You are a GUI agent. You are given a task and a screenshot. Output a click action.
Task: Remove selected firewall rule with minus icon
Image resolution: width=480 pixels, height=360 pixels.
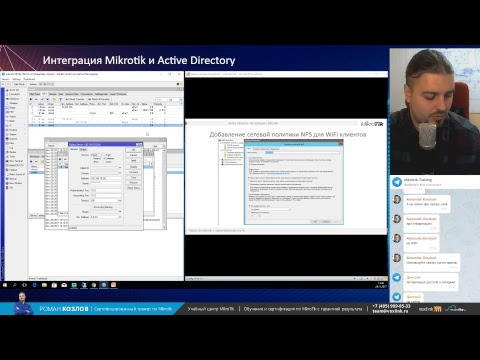[x=36, y=99]
